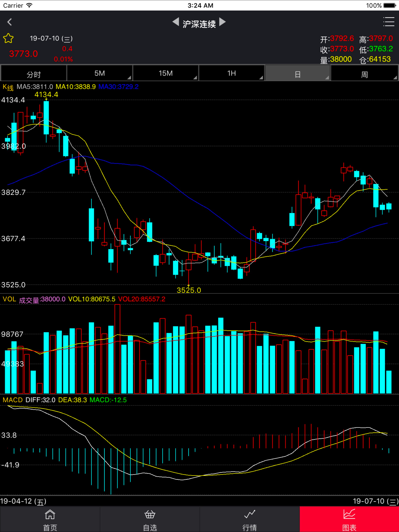399x532 pixels.
Task: Check the battery status icon
Action: (x=390, y=5)
